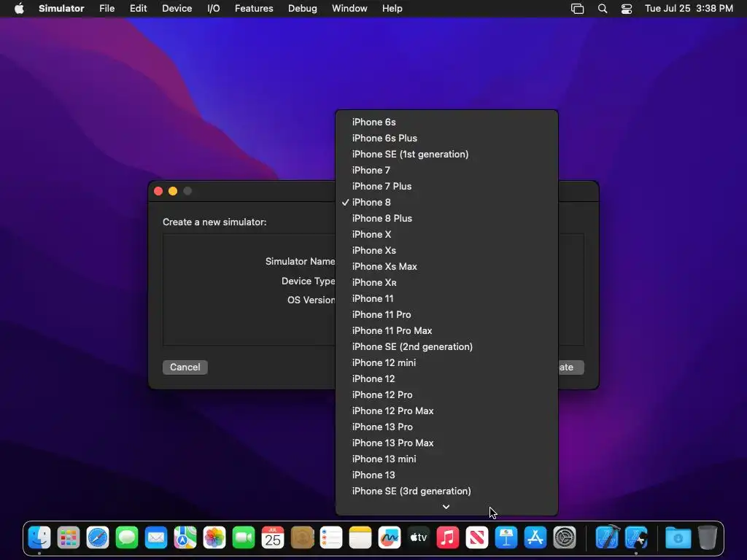Screen dimensions: 747x560
Task: Open the Calendar app showing 25
Action: point(273,538)
